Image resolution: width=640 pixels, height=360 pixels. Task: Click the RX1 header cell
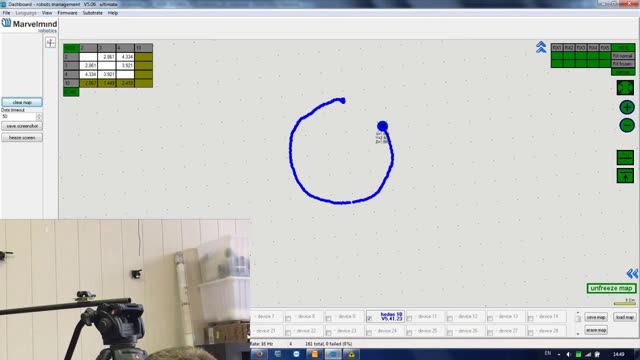coord(557,48)
